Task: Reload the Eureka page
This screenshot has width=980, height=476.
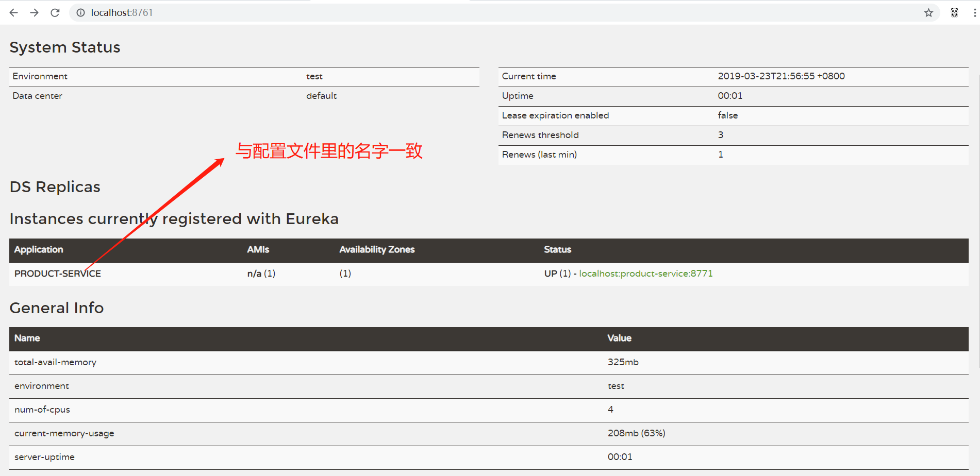Action: pyautogui.click(x=55, y=12)
